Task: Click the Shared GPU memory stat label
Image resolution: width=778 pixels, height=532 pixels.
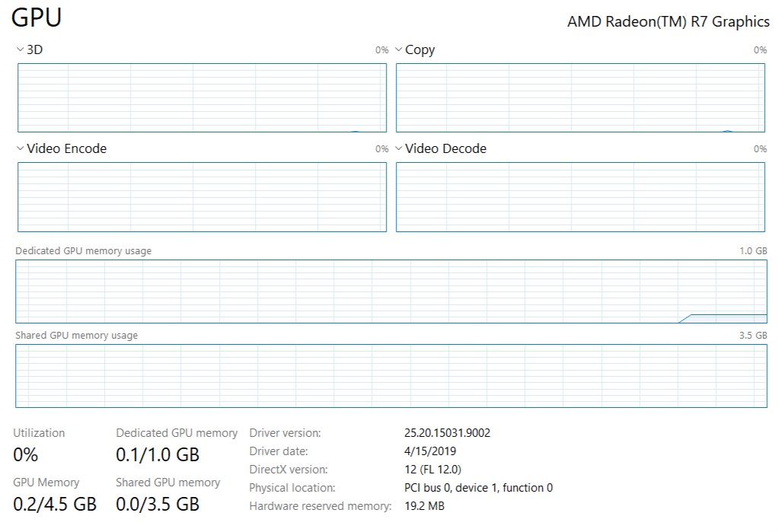Action: click(x=168, y=483)
